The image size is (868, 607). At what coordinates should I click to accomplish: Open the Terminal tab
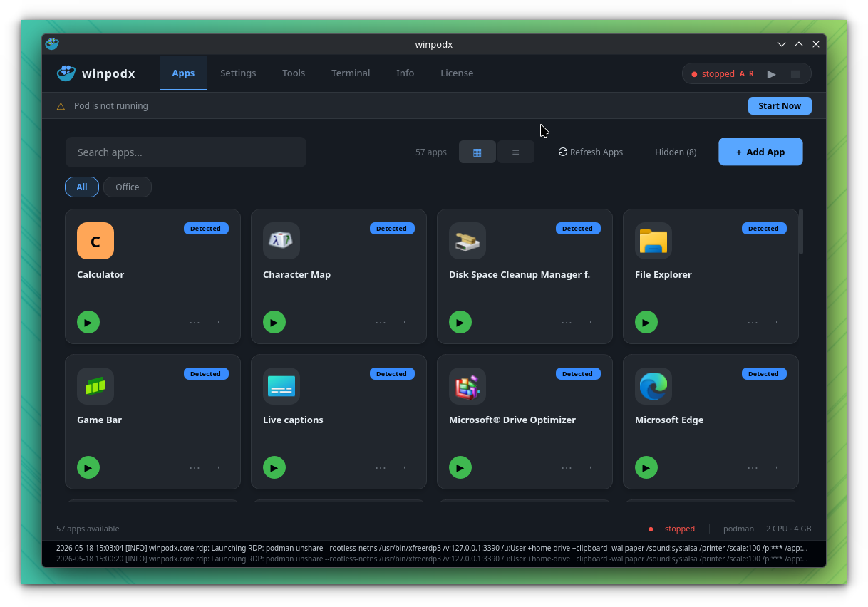[x=351, y=73]
